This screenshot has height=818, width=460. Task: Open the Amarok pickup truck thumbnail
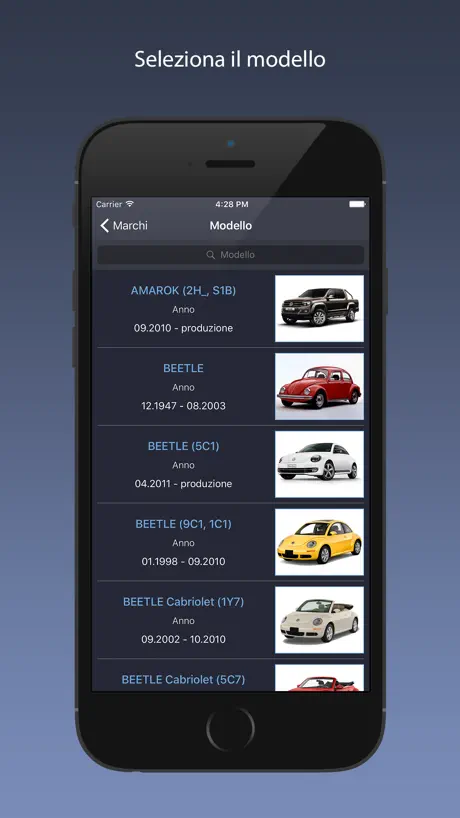319,308
